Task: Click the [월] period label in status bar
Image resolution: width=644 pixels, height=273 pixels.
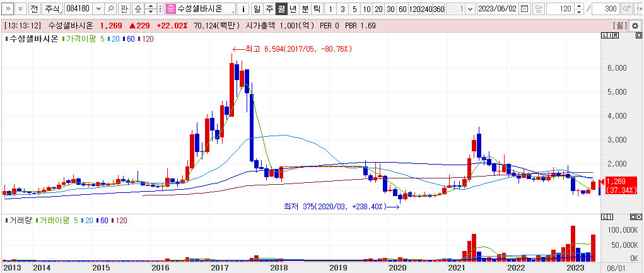Action: tap(620, 26)
